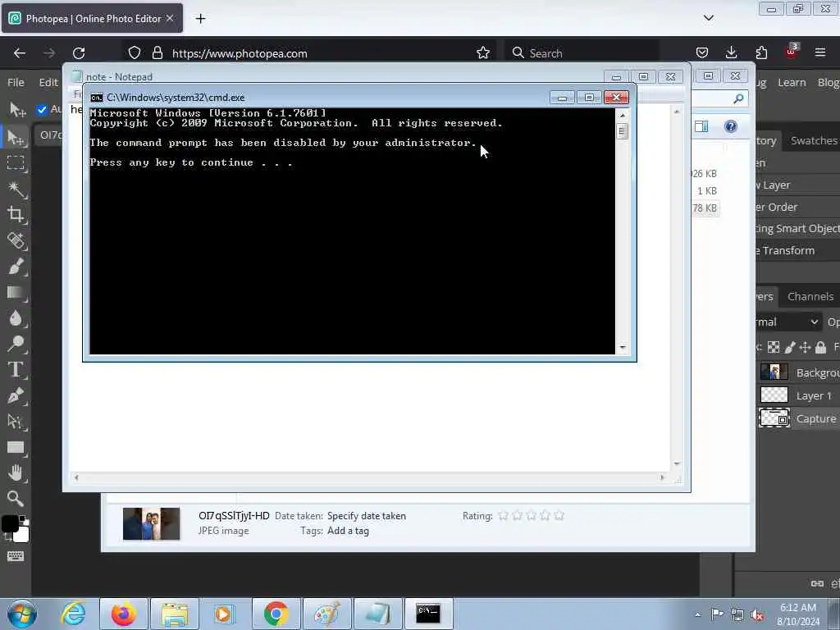Bookmark this page with the star icon
Image resolution: width=840 pixels, height=630 pixels.
(x=482, y=53)
